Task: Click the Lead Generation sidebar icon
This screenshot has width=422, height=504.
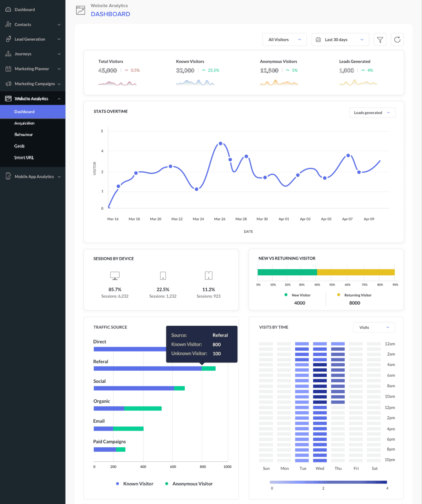Action: click(8, 39)
